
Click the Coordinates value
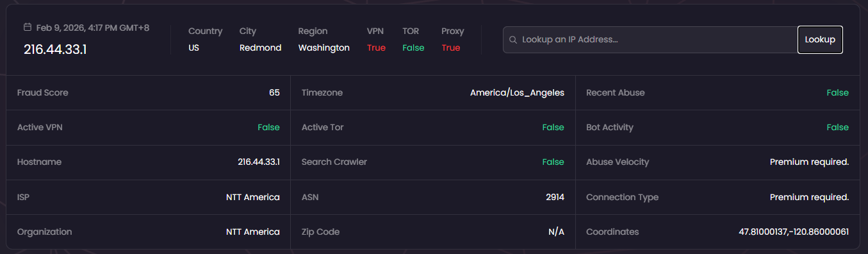pos(794,232)
